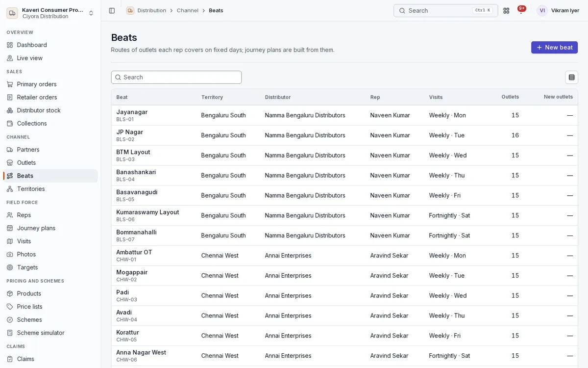The image size is (588, 368).
Task: Select the Avadi beat name
Action: click(x=124, y=313)
